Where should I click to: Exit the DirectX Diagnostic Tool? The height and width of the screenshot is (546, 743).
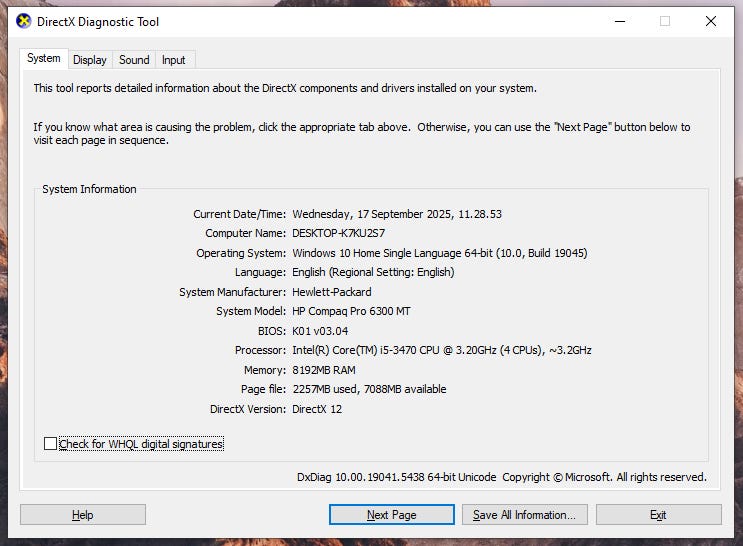click(x=658, y=515)
